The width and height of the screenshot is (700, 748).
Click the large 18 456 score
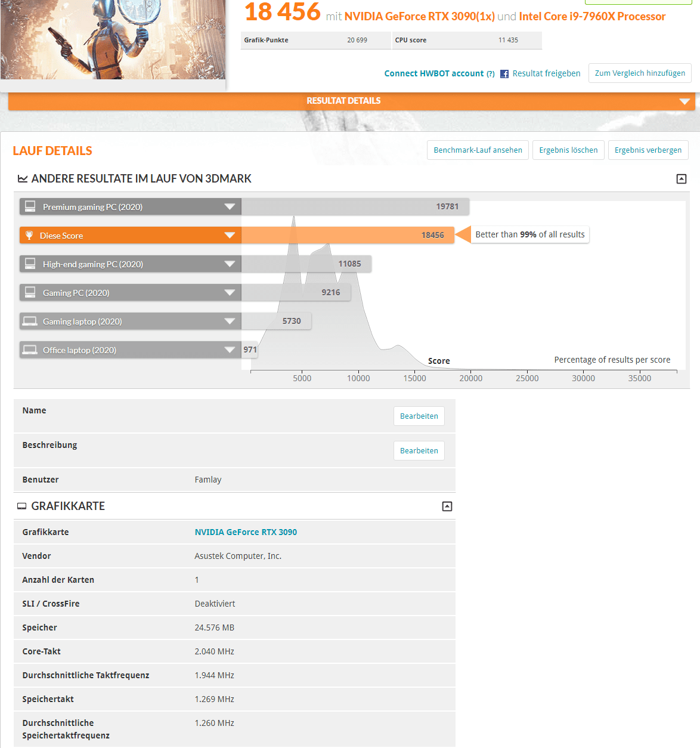pyautogui.click(x=282, y=12)
